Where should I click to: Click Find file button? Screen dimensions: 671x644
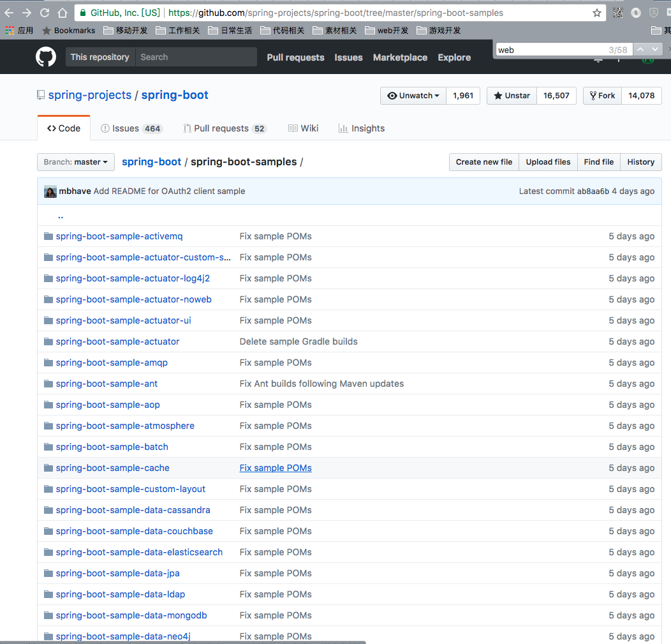pyautogui.click(x=599, y=162)
